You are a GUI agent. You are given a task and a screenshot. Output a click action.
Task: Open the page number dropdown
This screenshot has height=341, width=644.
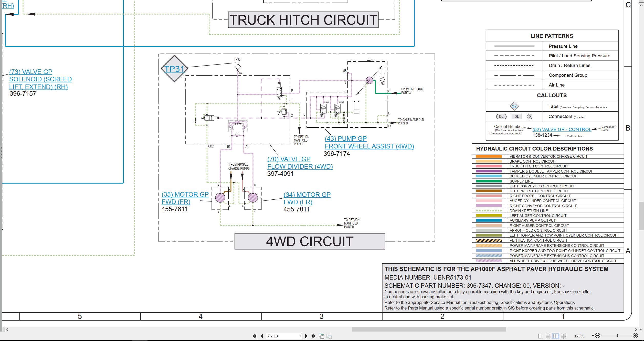[x=300, y=336]
